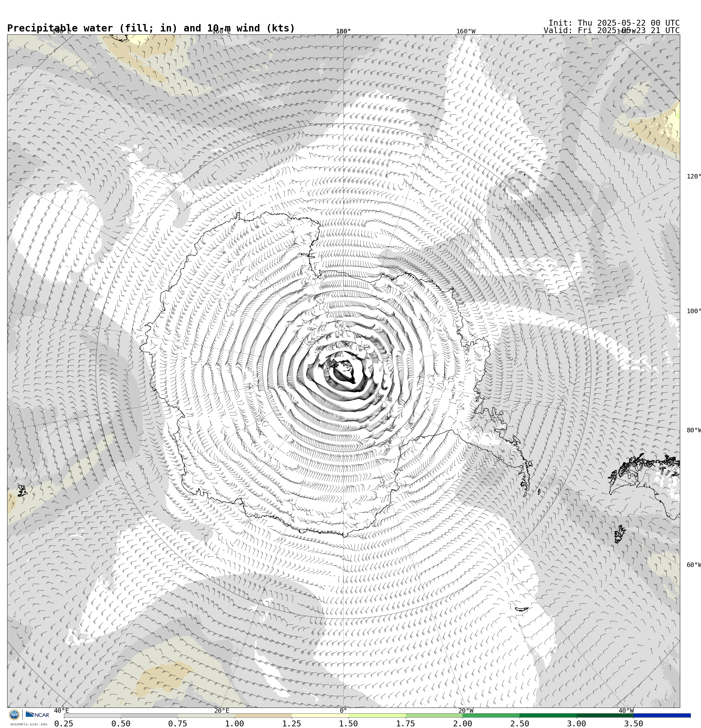Click the 0.25 colorbar tick label
Image resolution: width=701 pixels, height=728 pixels.
point(64,723)
